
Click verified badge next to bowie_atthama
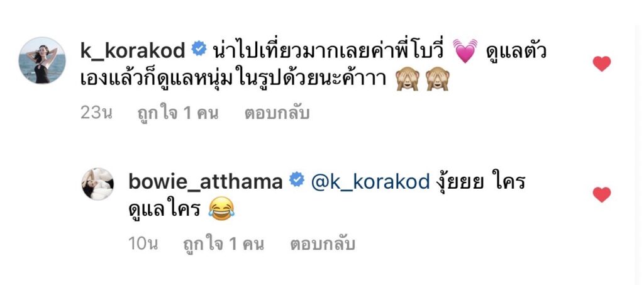297,181
